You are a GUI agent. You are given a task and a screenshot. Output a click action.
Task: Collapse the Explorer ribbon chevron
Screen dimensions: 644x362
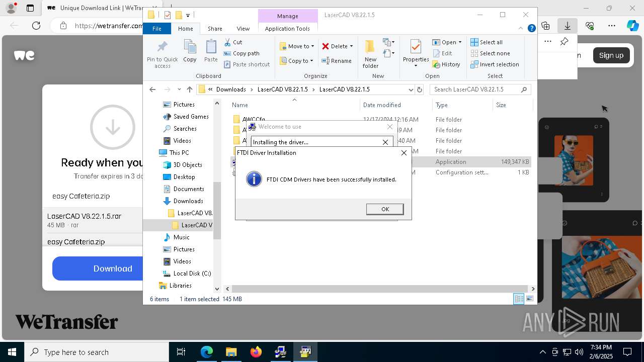pyautogui.click(x=522, y=29)
